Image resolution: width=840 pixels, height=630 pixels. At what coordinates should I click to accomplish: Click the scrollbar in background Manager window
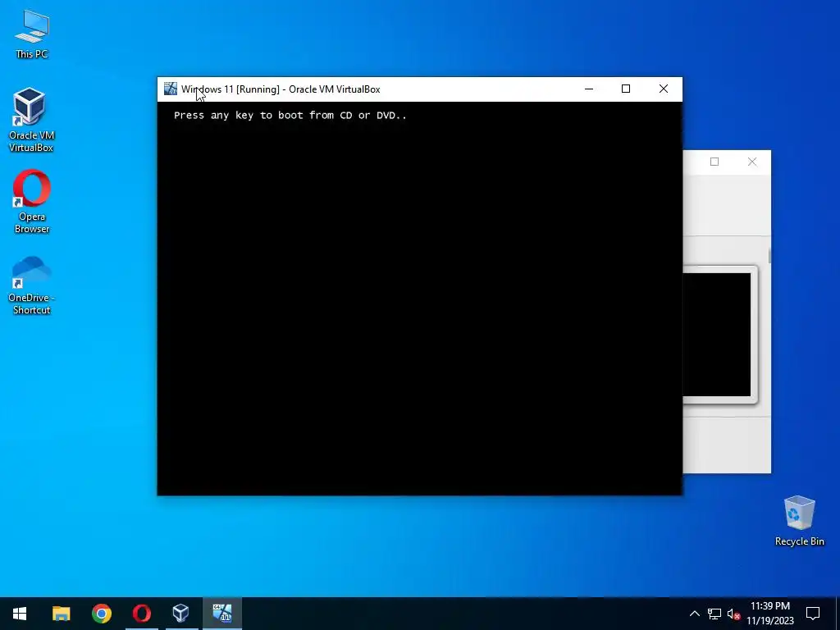tap(769, 256)
